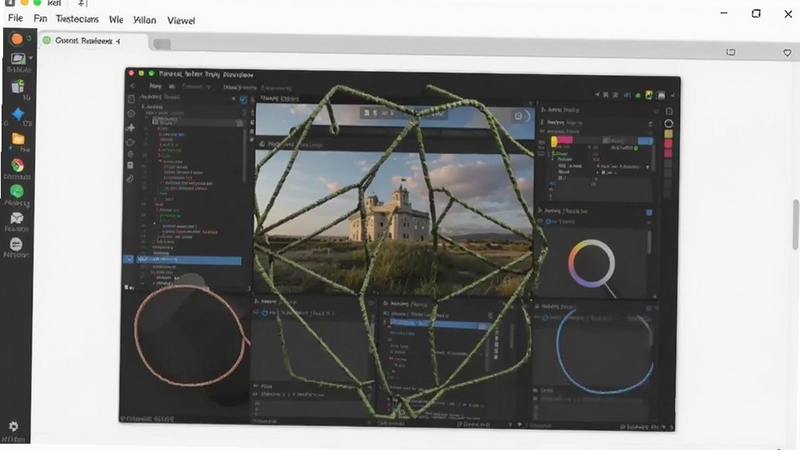Image resolution: width=800 pixels, height=450 pixels.
Task: Toggle the blue square in right middle panel
Action: pyautogui.click(x=649, y=212)
